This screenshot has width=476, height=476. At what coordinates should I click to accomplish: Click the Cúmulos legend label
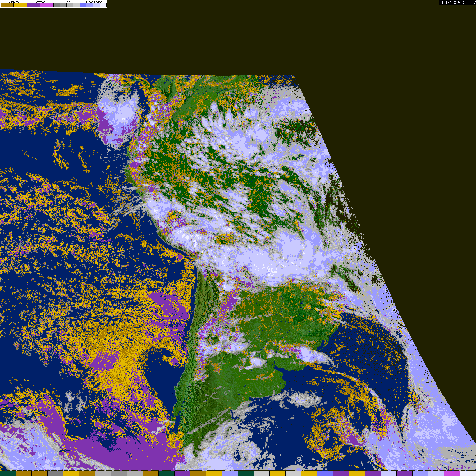pyautogui.click(x=13, y=2)
